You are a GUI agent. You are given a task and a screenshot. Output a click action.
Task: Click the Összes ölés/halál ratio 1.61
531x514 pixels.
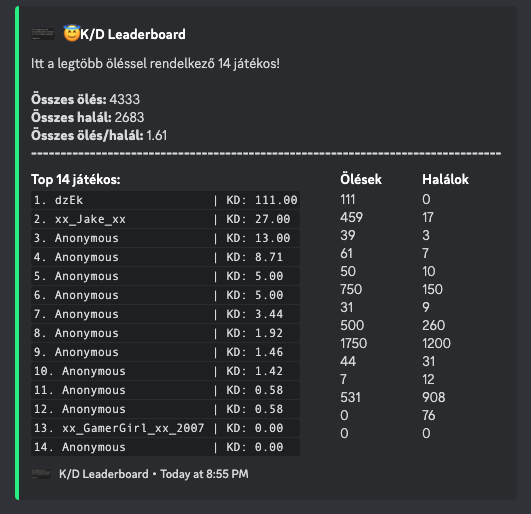157,135
